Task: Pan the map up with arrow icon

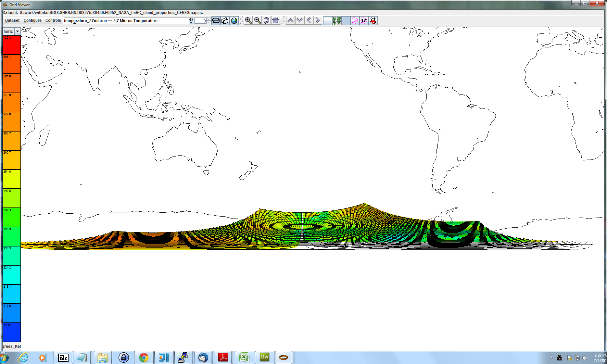Action: tap(290, 21)
